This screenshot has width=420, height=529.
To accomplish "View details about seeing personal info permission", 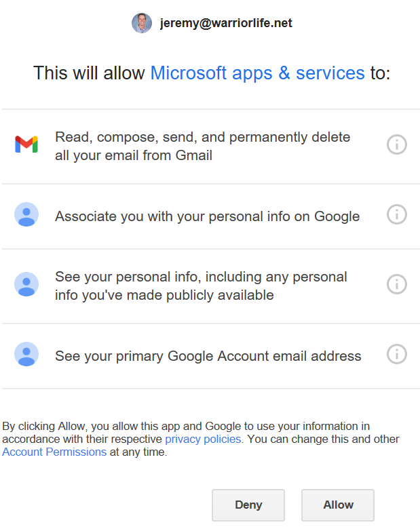I will click(x=396, y=284).
